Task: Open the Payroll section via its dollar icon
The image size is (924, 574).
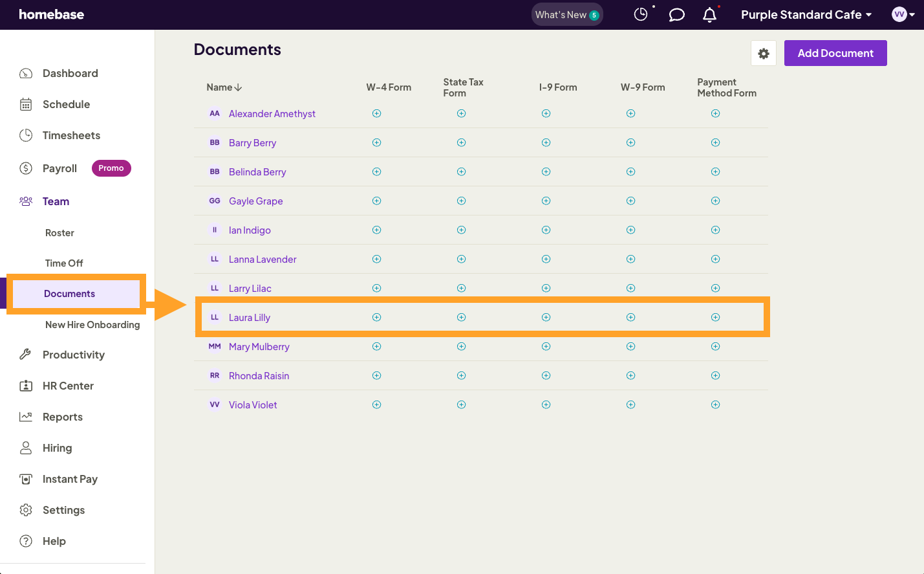Action: (26, 168)
